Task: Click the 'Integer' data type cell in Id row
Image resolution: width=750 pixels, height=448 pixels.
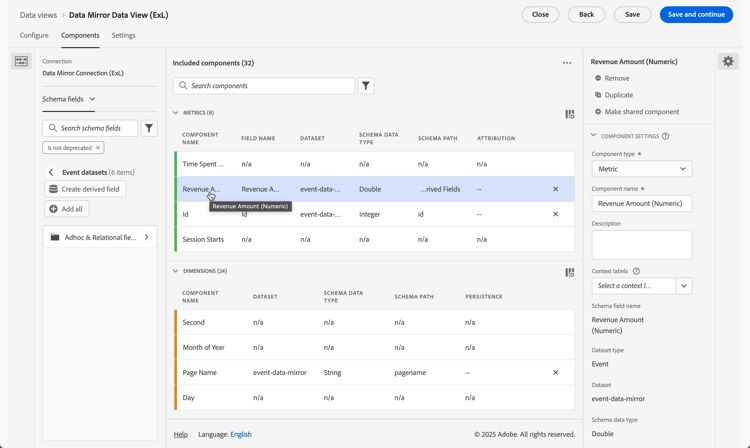Action: click(370, 214)
